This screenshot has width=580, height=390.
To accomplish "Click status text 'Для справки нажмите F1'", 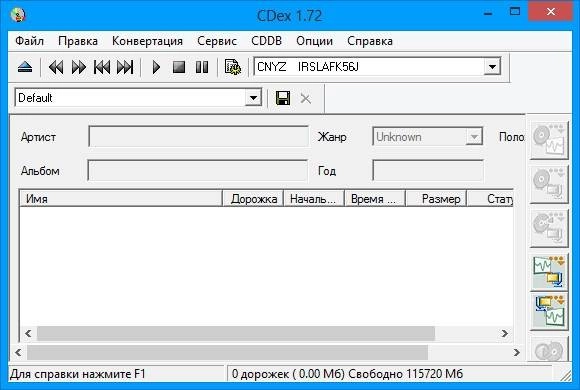I will coord(78,374).
